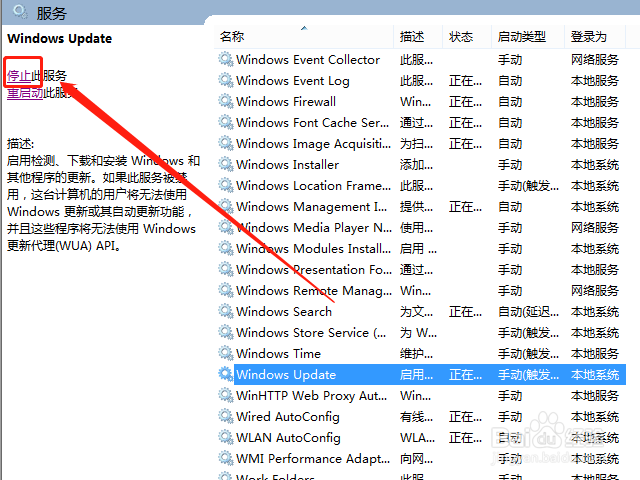Sort by the 登录为 column header

click(595, 37)
